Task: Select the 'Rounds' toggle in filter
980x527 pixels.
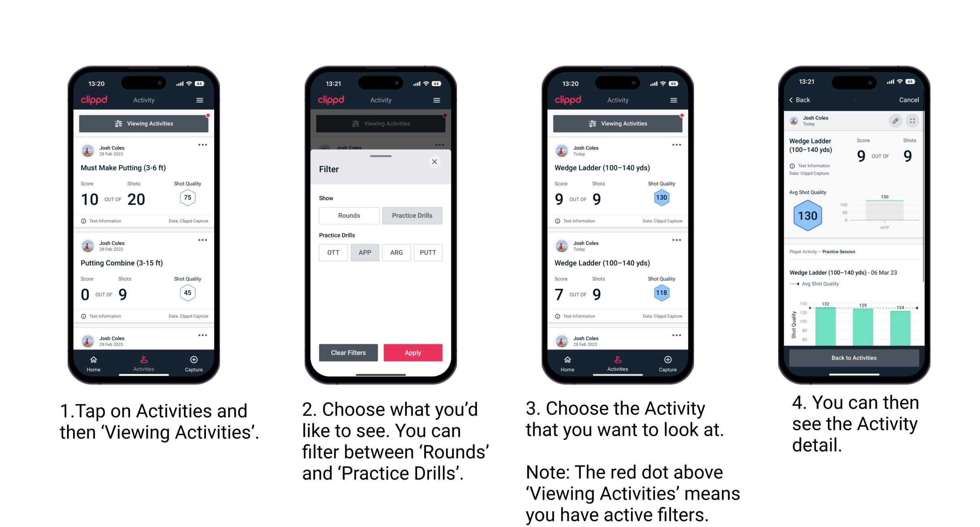Action: point(349,215)
